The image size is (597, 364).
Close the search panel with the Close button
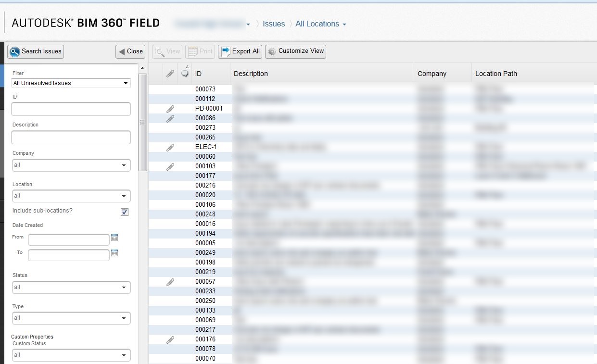[130, 51]
